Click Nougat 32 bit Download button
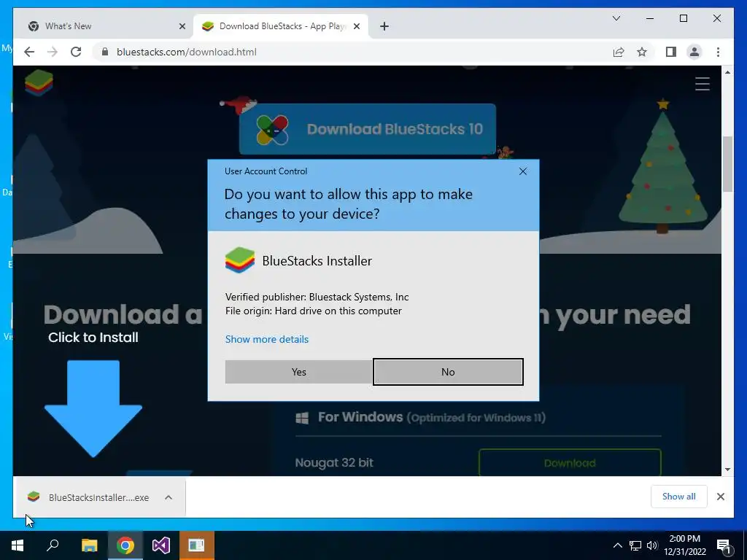The image size is (747, 560). 570,463
